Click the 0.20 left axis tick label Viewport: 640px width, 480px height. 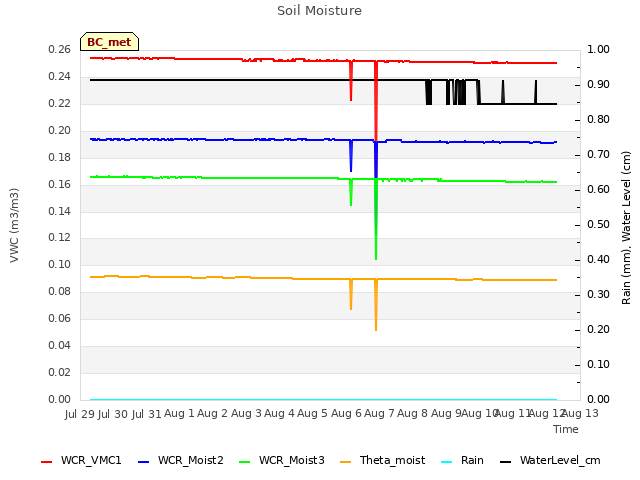click(60, 131)
